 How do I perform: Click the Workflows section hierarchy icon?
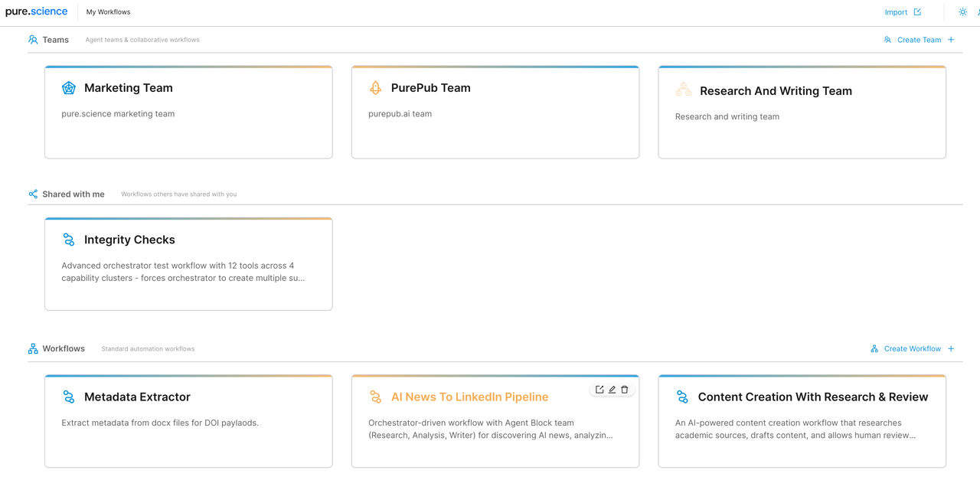point(33,348)
